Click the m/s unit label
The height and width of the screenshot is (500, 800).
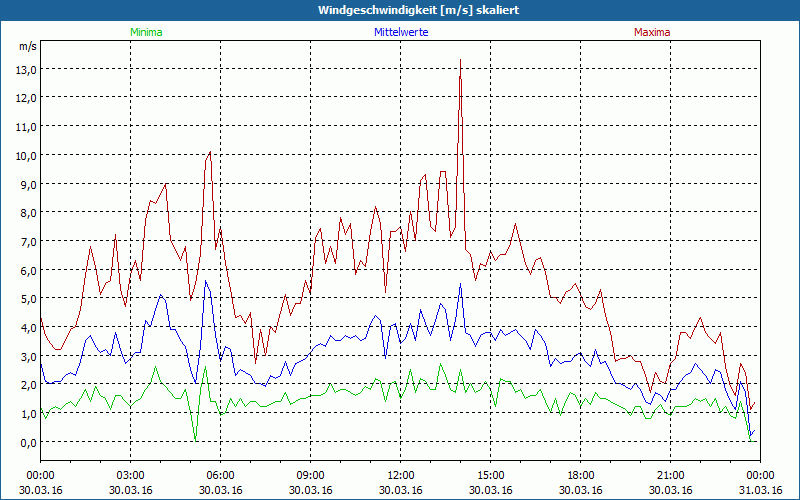[x=28, y=46]
